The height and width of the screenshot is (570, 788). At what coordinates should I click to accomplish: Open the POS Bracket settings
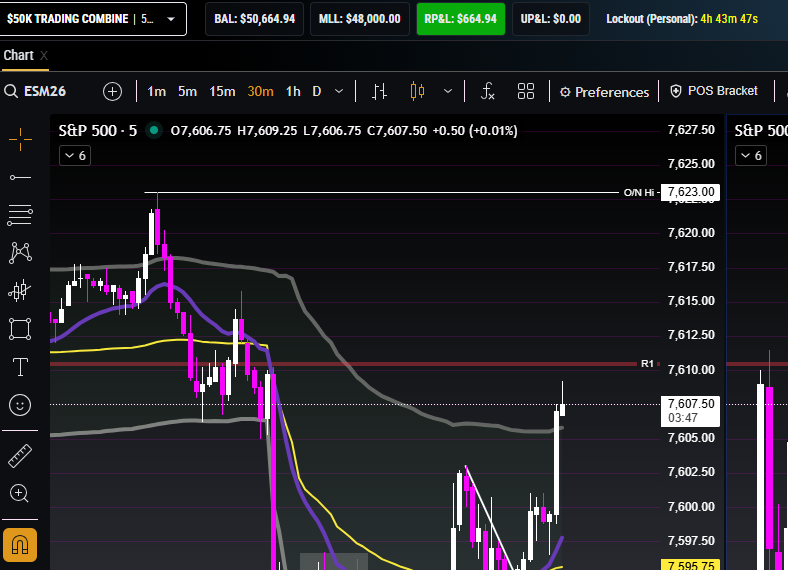coord(714,91)
